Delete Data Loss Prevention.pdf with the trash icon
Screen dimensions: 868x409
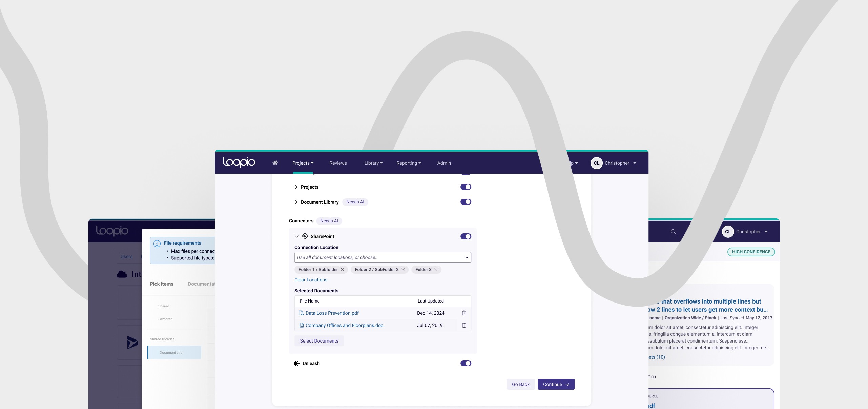point(464,313)
